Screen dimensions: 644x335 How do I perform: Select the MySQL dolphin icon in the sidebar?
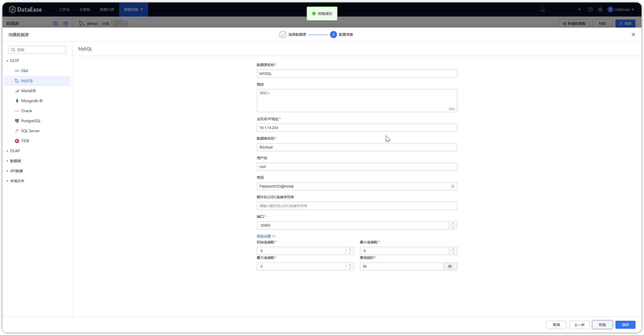point(17,81)
